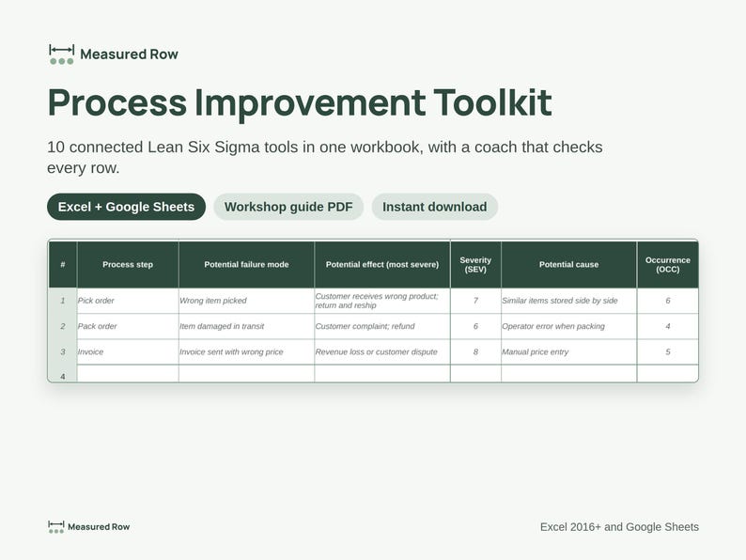Select the Pack order cell
Image resolution: width=746 pixels, height=560 pixels.
pyautogui.click(x=128, y=326)
